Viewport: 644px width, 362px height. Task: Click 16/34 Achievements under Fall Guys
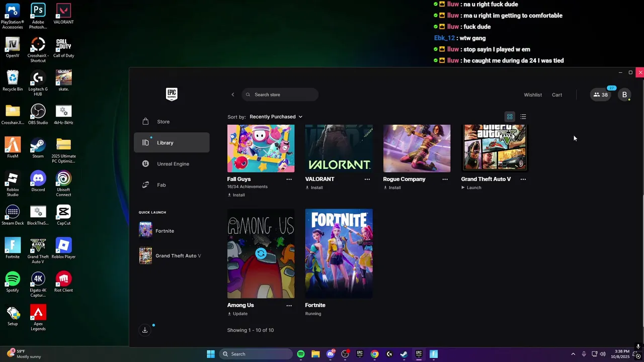pos(248,187)
